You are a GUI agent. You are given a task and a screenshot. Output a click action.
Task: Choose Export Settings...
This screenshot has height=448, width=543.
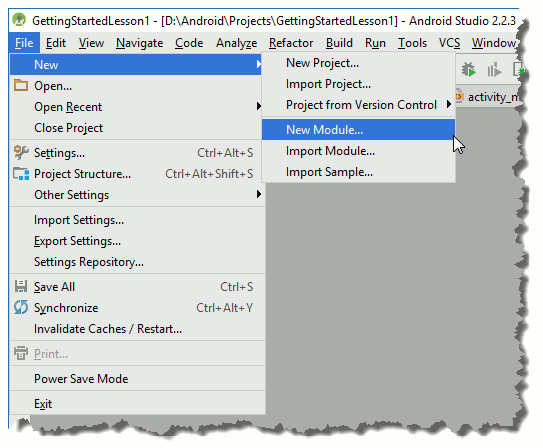pyautogui.click(x=137, y=241)
